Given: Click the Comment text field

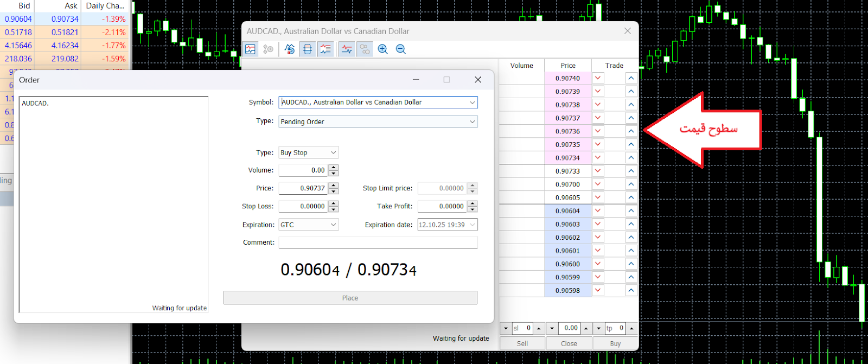Looking at the screenshot, I should coord(378,242).
